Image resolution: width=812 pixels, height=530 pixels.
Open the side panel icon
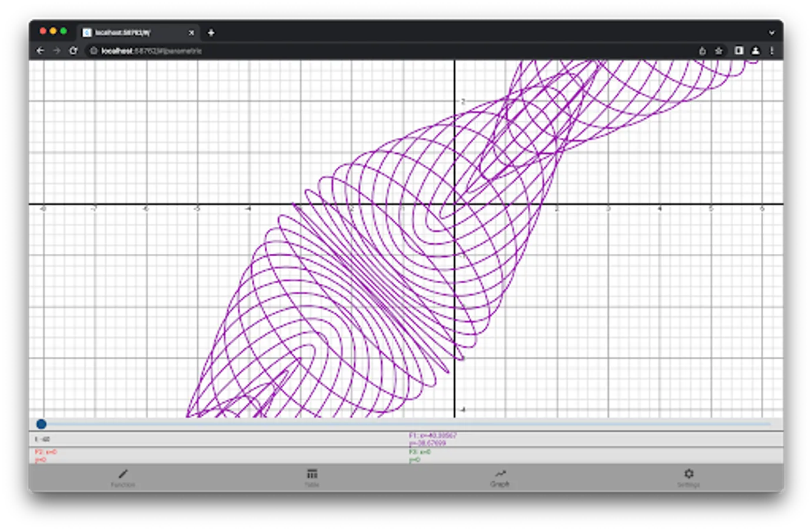738,51
